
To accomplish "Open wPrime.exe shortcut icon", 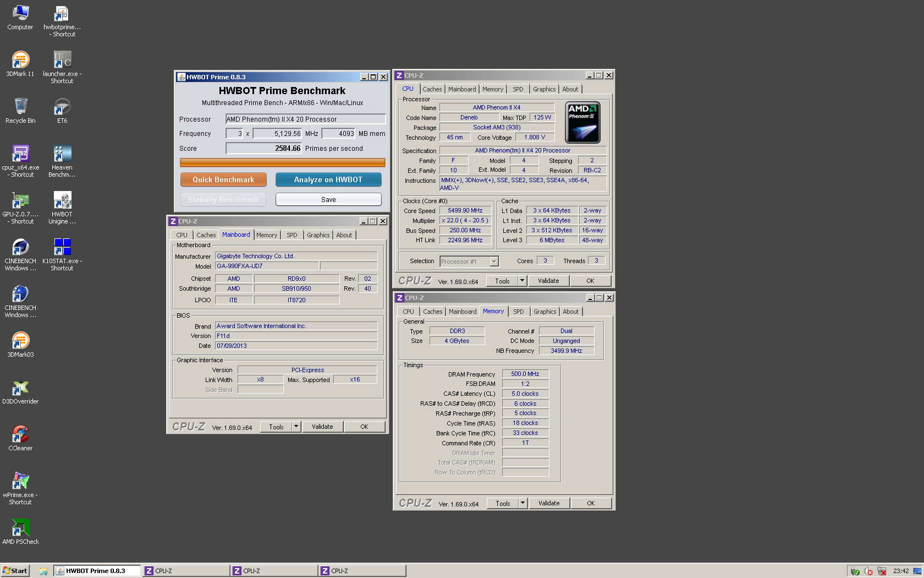I will (x=20, y=489).
